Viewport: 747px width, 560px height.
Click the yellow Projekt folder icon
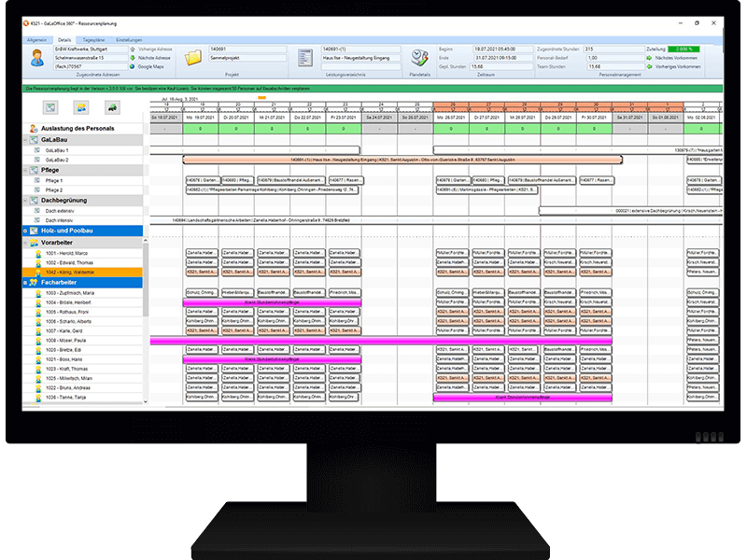(193, 58)
